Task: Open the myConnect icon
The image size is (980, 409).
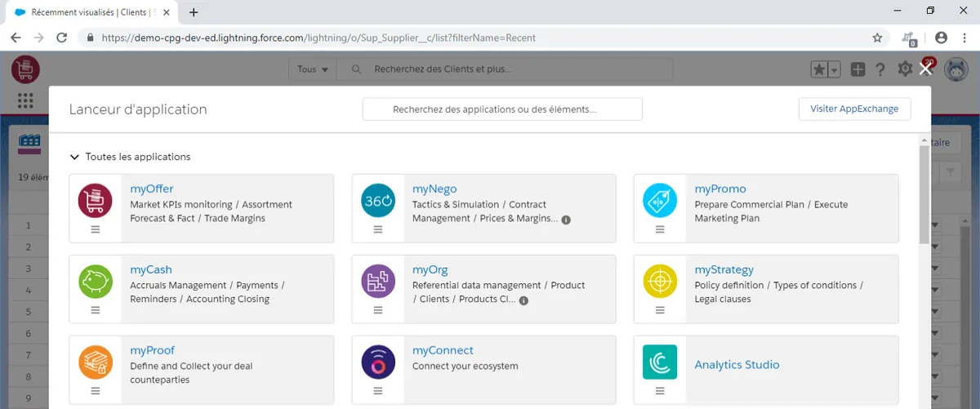Action: tap(377, 362)
